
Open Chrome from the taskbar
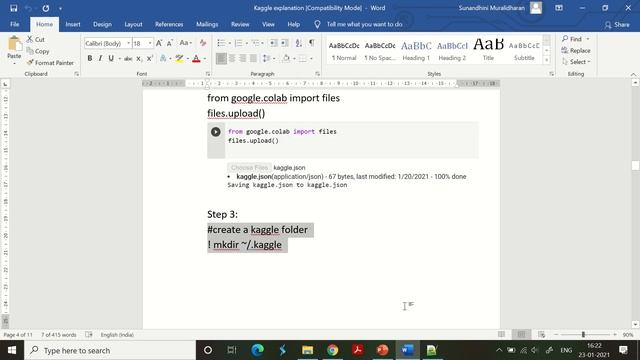coord(333,350)
